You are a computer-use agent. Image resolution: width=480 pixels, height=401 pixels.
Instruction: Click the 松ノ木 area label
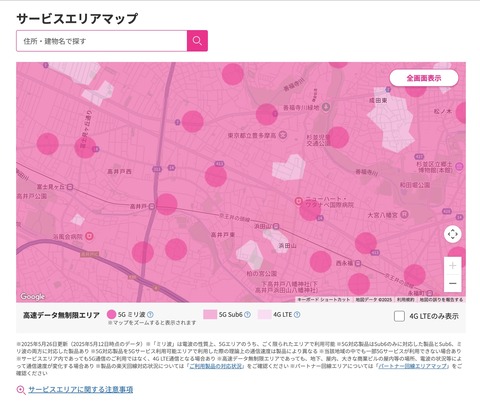coord(443,111)
